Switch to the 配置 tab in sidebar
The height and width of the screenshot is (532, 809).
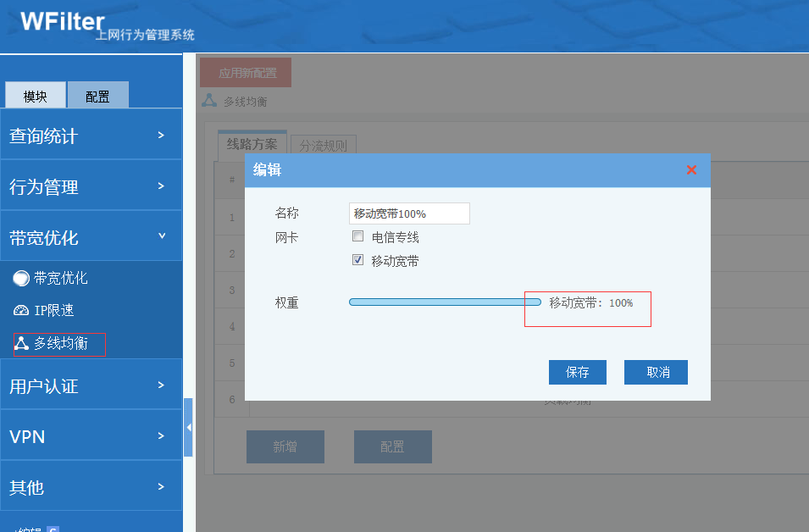pos(97,96)
